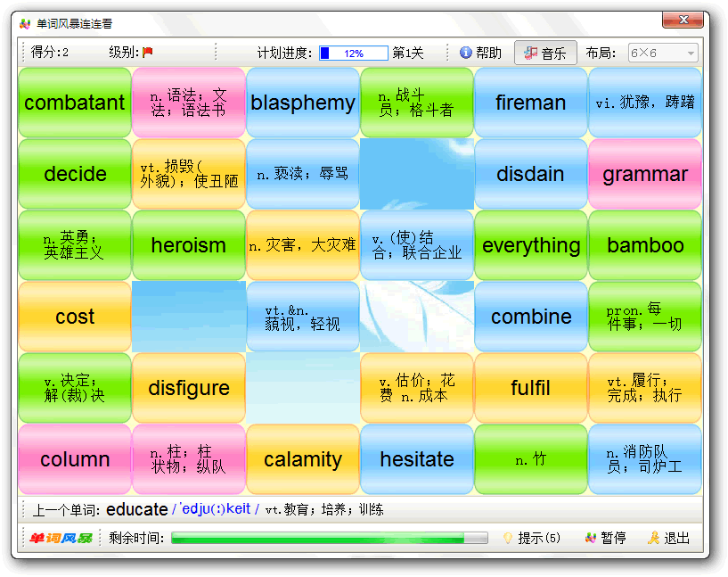Click the lightbulb hint icon
Screen dimensions: 728x577
tap(508, 538)
